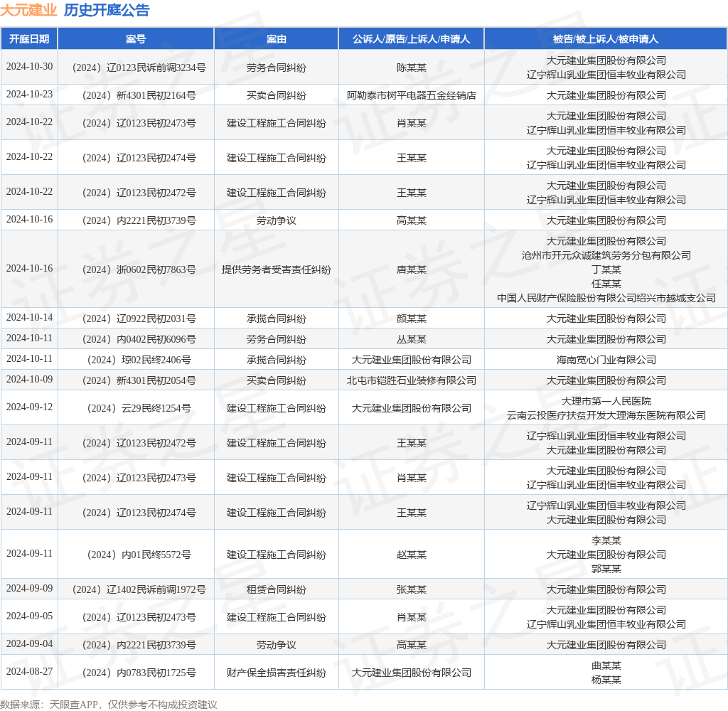Click case number (2024)内0402民初6096号
The width and height of the screenshot is (728, 711).
[139, 339]
